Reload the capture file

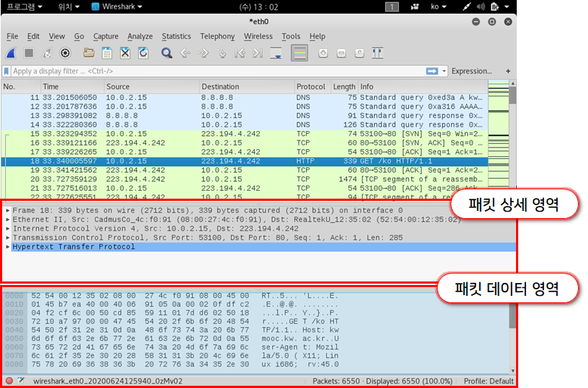pyautogui.click(x=143, y=53)
